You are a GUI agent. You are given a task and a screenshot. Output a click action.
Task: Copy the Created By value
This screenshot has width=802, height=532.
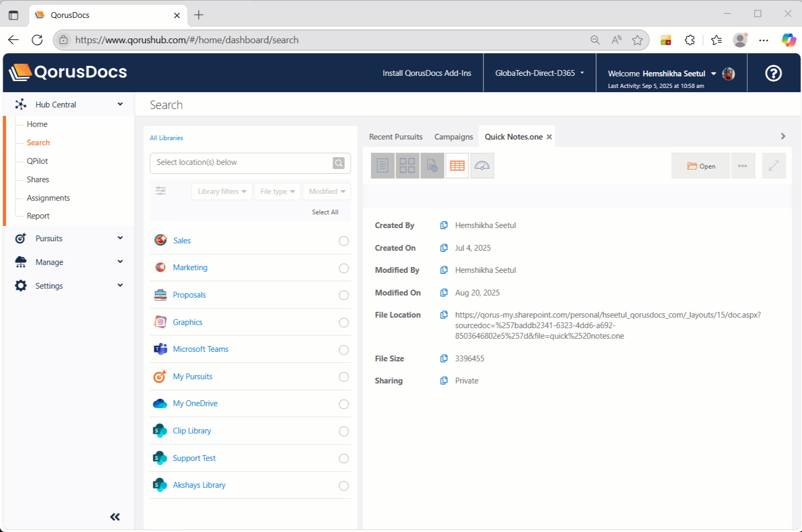click(x=444, y=225)
